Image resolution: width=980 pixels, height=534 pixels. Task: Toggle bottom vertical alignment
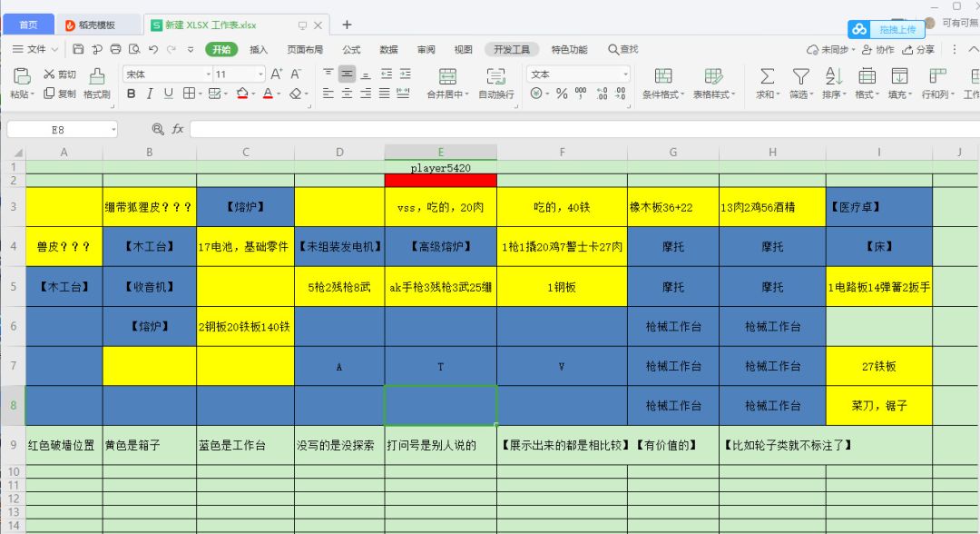point(366,74)
